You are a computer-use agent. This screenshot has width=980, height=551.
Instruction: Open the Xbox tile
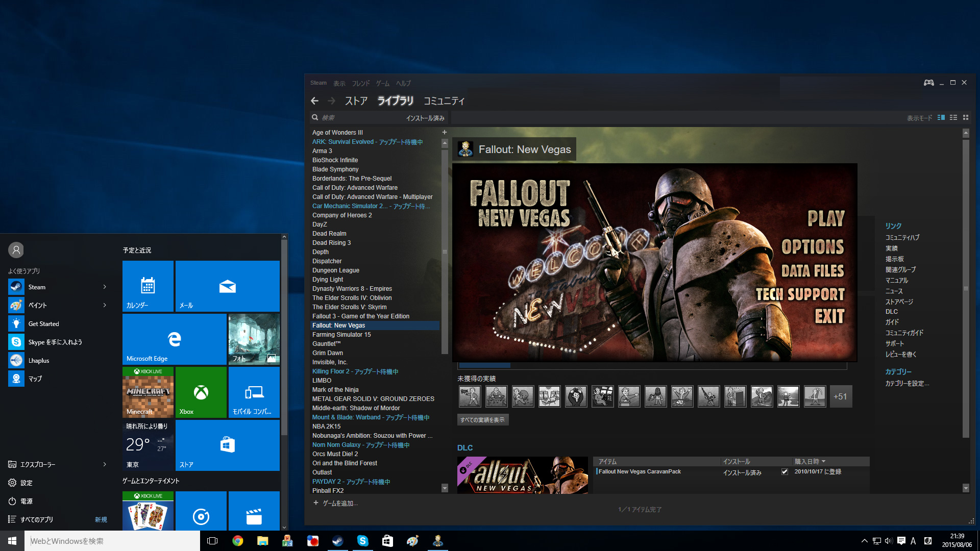click(201, 392)
